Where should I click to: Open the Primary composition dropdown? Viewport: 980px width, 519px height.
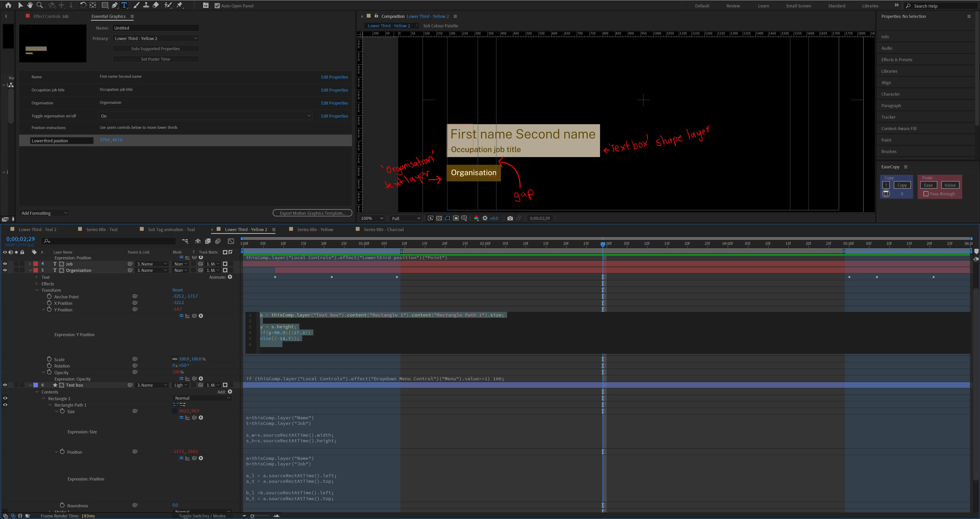point(156,39)
